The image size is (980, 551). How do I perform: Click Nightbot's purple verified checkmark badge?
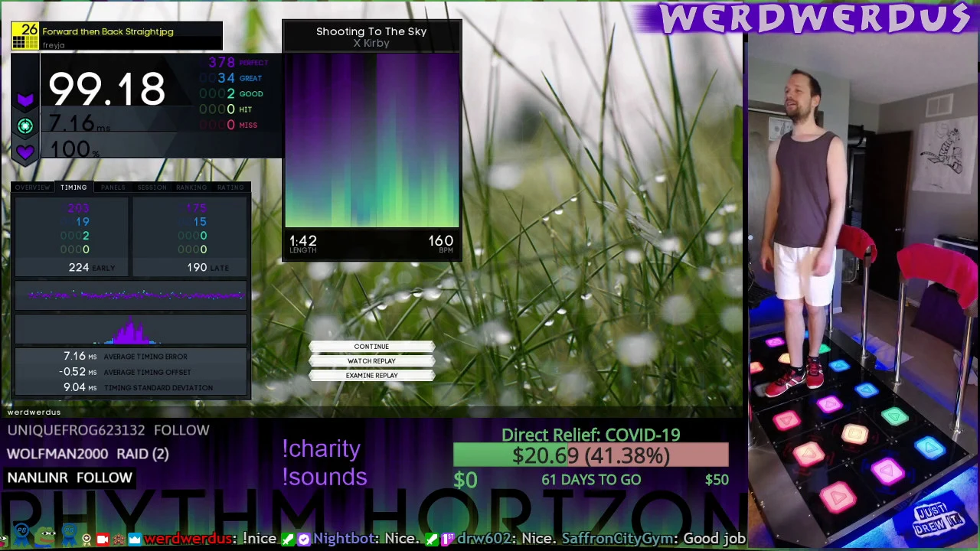click(304, 539)
